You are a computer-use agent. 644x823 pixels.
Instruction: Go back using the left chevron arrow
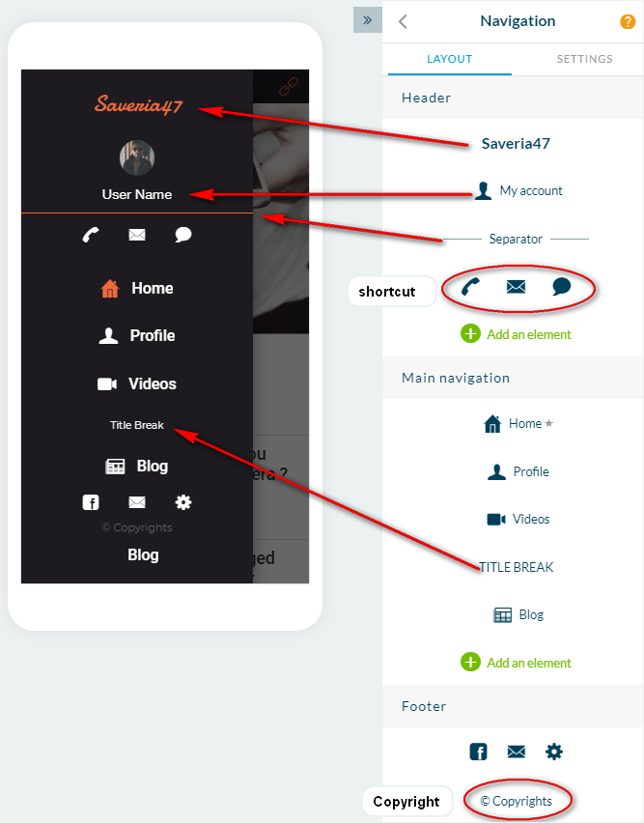(403, 21)
